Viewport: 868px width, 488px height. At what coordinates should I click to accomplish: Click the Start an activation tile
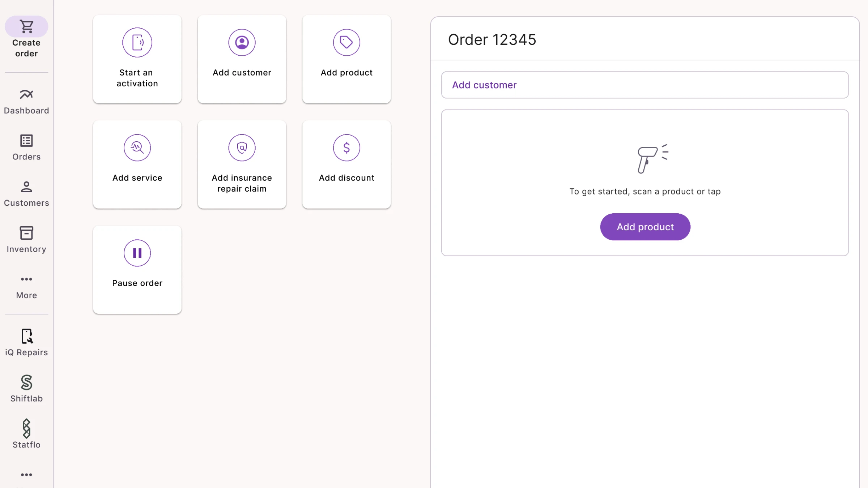(x=137, y=59)
